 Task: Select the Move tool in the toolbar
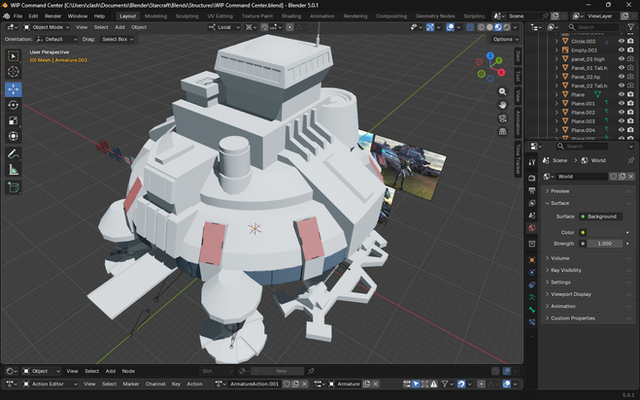tap(13, 88)
